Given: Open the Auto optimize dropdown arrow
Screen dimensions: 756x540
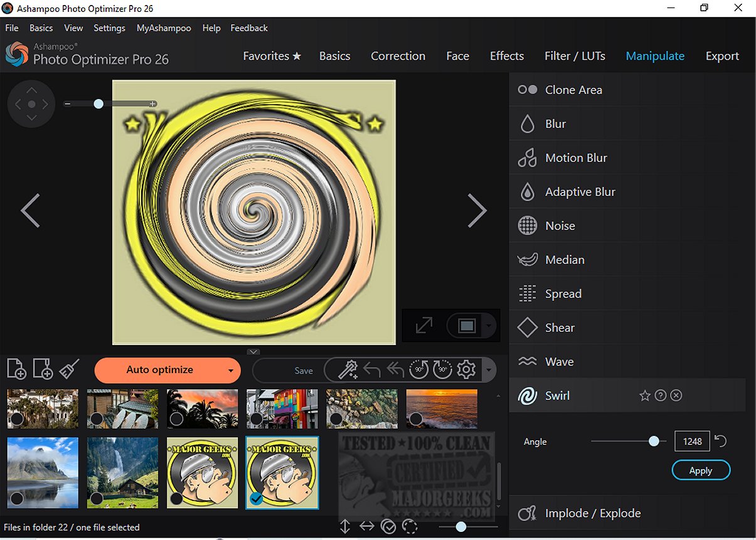Looking at the screenshot, I should click(231, 371).
